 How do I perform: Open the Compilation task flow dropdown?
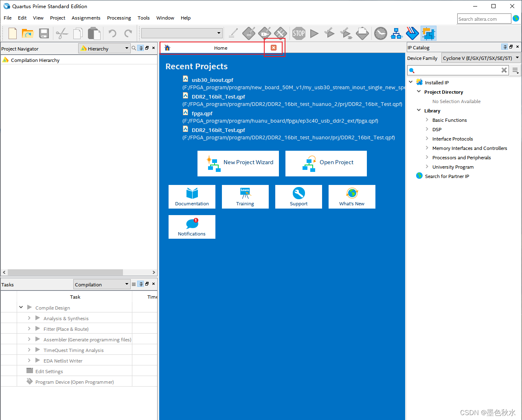101,284
